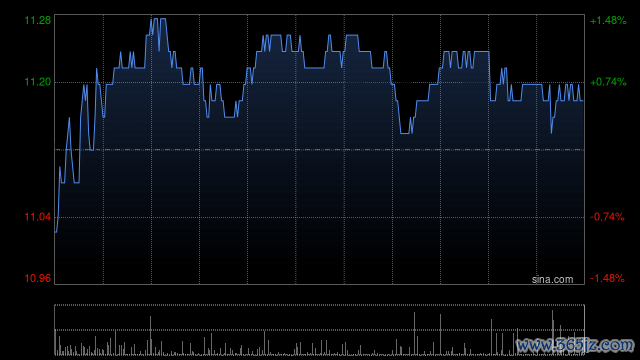This screenshot has width=640, height=360.
Task: Click the volume bar chart panel
Action: click(x=320, y=330)
